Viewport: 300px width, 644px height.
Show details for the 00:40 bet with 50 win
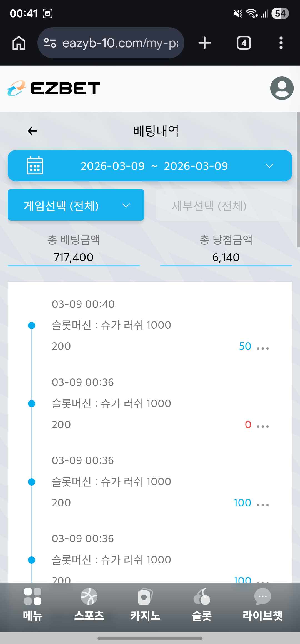click(263, 348)
